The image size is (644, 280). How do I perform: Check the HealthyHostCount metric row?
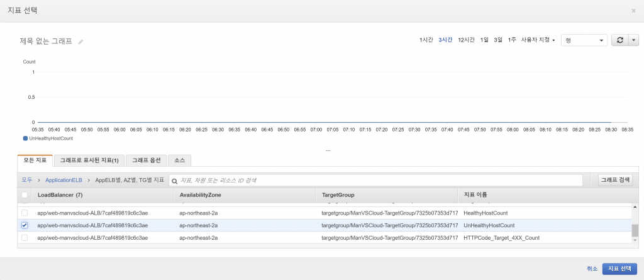(x=25, y=213)
